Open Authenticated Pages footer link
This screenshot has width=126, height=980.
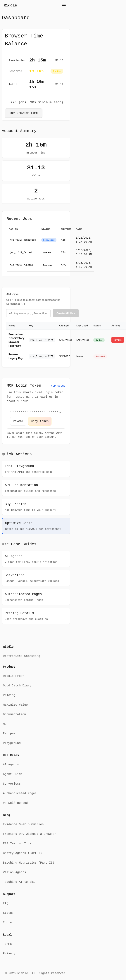[x=20, y=793]
